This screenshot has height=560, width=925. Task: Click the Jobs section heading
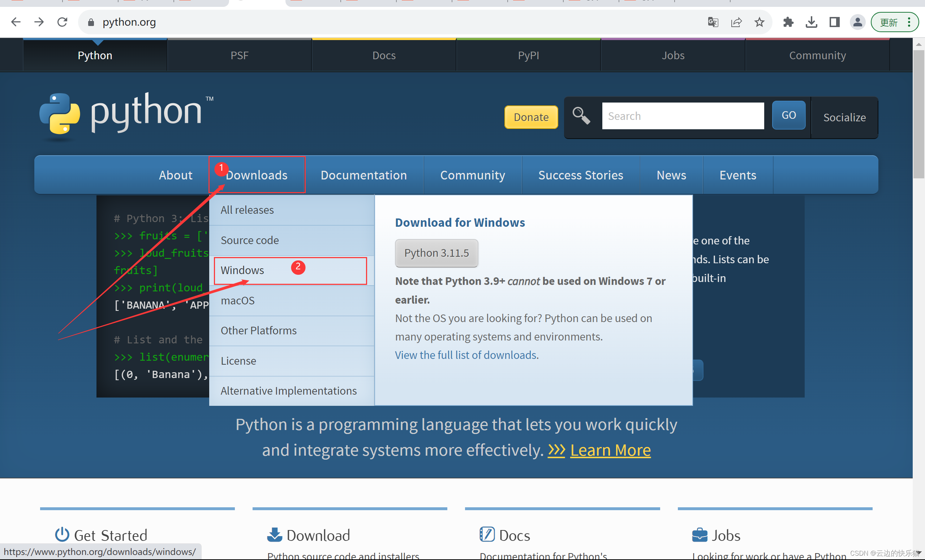[x=726, y=535]
